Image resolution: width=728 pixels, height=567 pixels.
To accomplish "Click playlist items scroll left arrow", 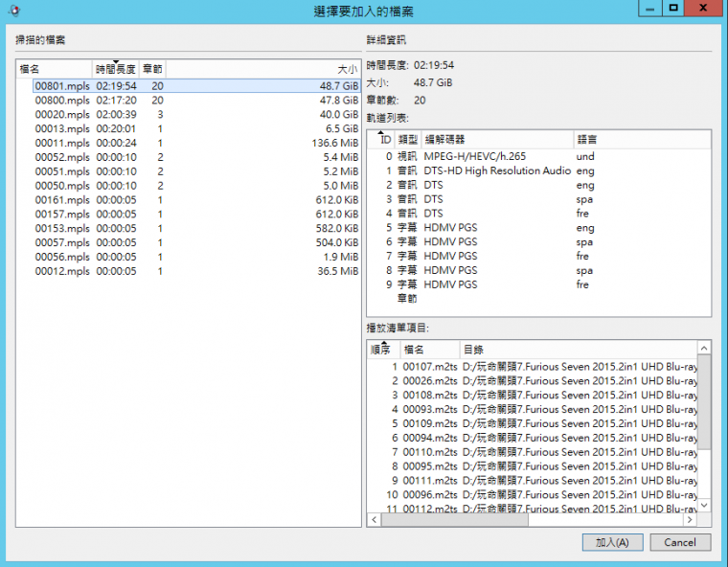I will click(375, 520).
